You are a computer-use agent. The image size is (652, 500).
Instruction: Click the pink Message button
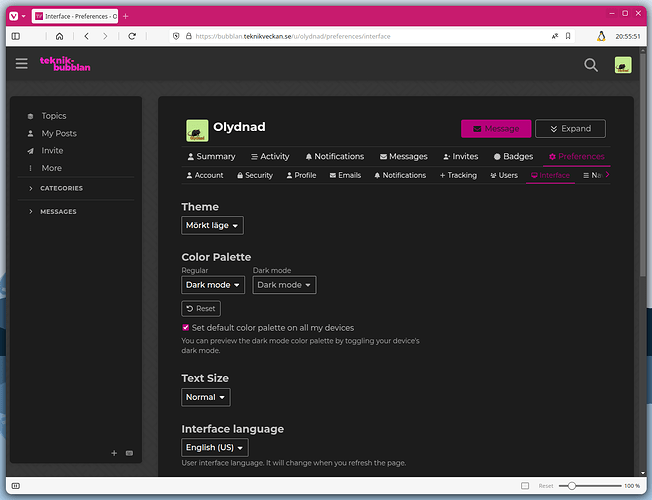click(x=496, y=129)
